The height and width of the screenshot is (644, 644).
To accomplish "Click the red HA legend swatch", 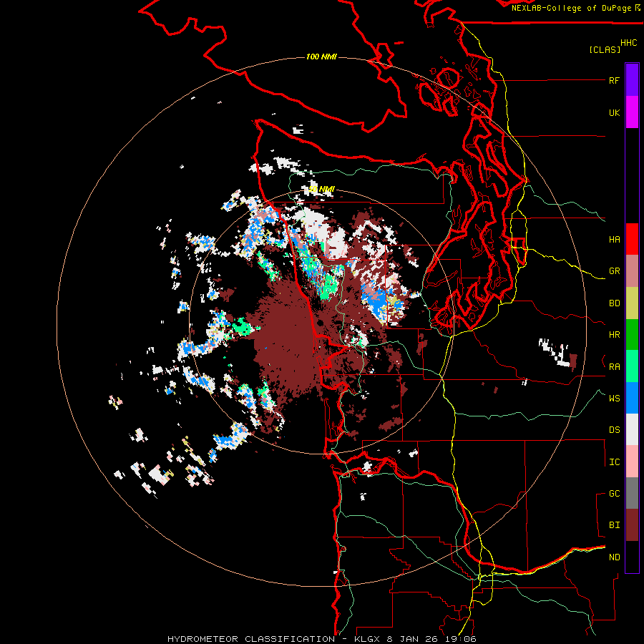I will [632, 239].
